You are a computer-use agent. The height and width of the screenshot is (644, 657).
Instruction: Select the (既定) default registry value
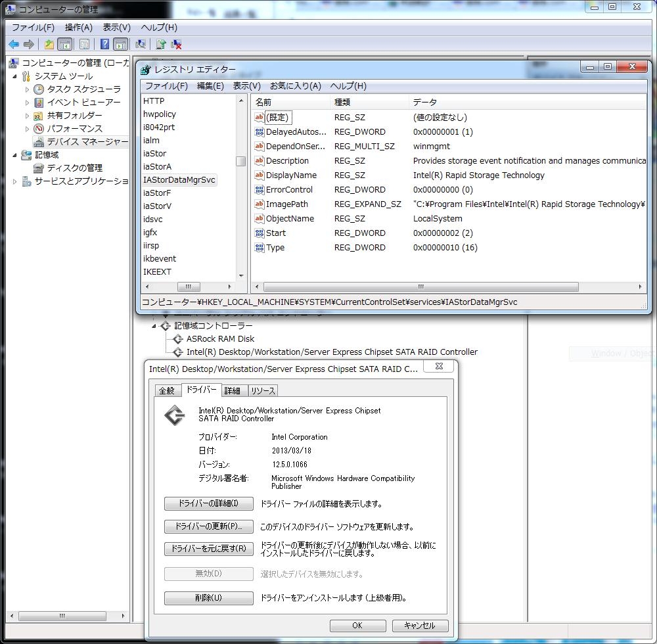(x=277, y=118)
